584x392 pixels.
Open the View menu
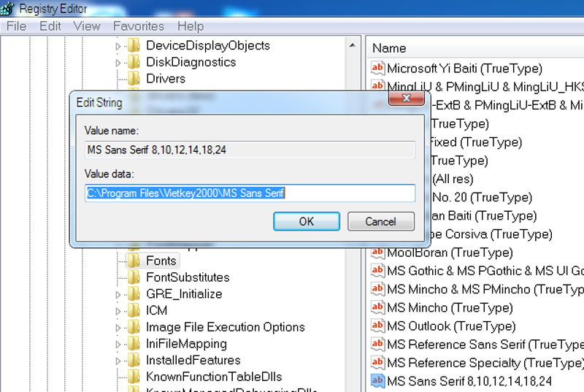(x=87, y=26)
